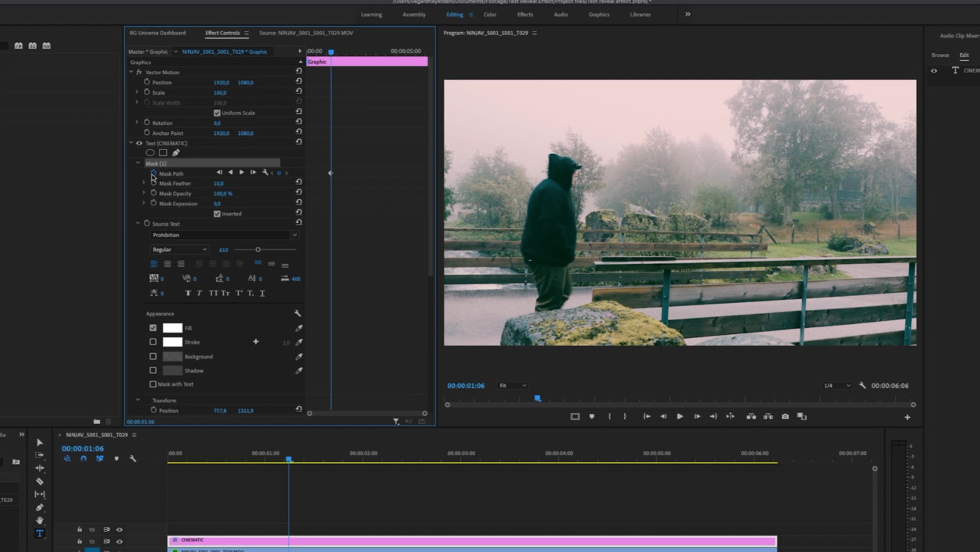
Task: Add another stroke to text
Action: (x=256, y=342)
